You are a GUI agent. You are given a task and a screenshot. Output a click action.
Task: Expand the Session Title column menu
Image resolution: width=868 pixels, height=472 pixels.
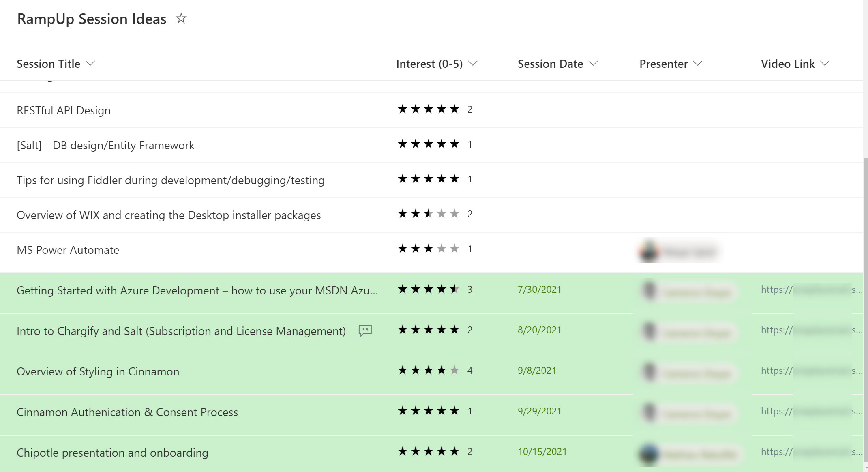[x=90, y=64]
